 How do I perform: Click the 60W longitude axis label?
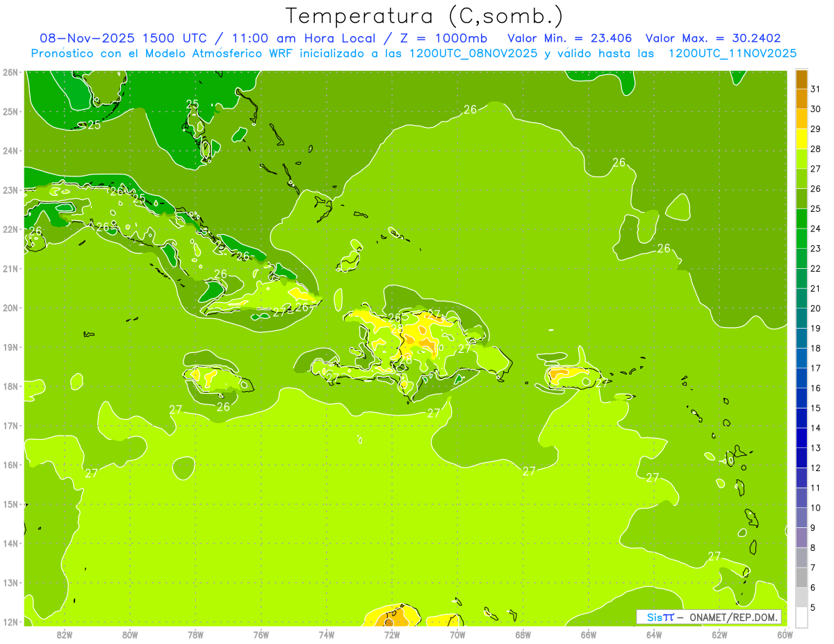785,634
